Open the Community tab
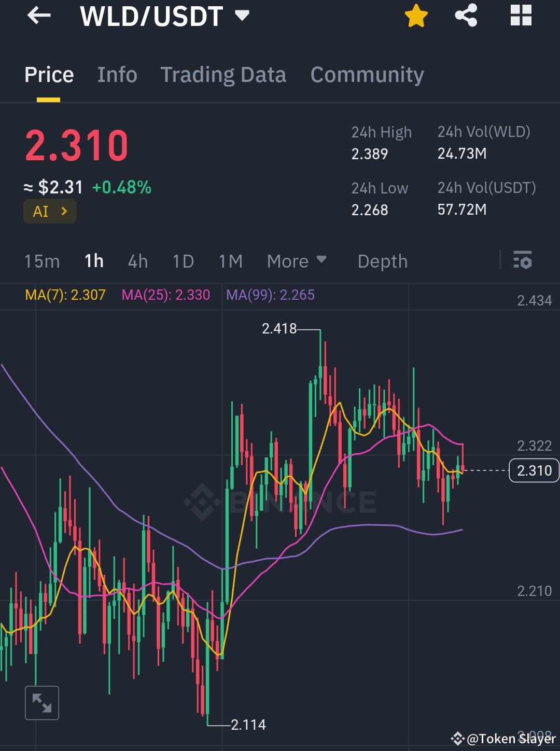Screen dimensions: 560x751 click(367, 75)
